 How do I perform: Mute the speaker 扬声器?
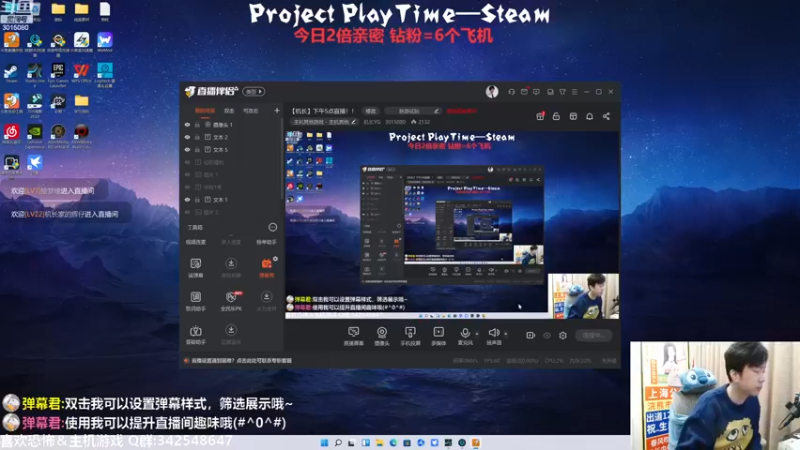[x=493, y=336]
